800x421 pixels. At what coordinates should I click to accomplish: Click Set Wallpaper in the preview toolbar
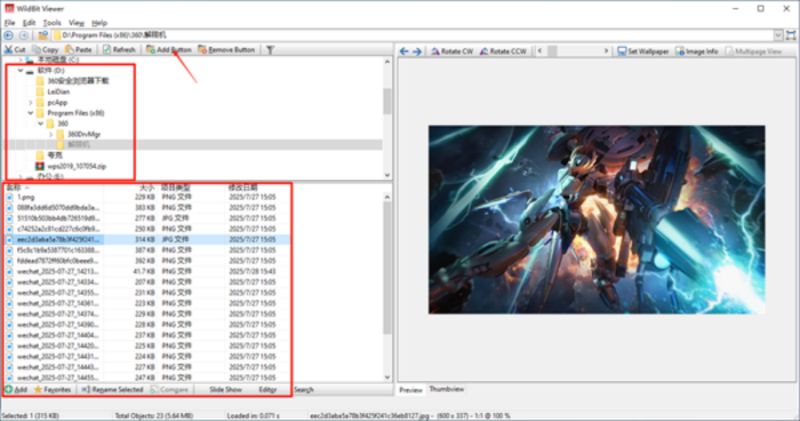click(x=643, y=51)
